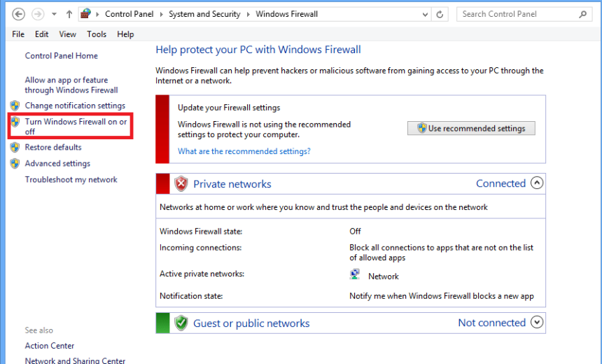Click the search magnifier icon
Viewport: 602px width, 364px height.
pos(583,14)
